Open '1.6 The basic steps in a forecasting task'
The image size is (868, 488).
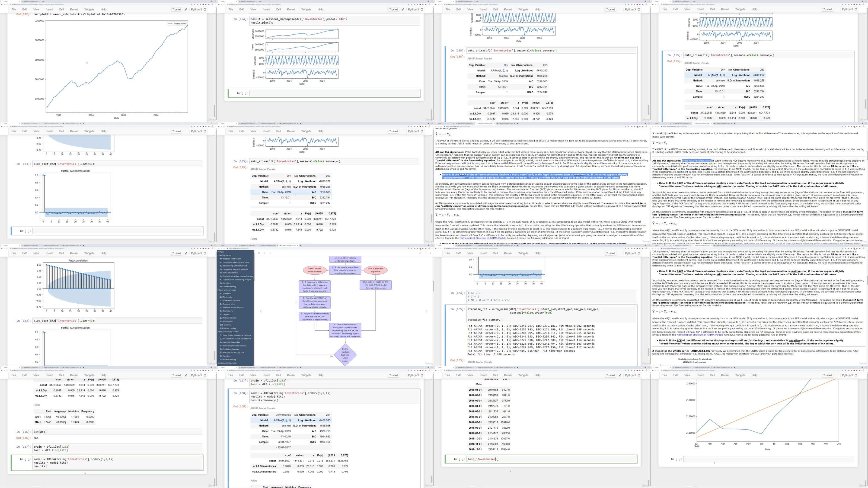237,276
